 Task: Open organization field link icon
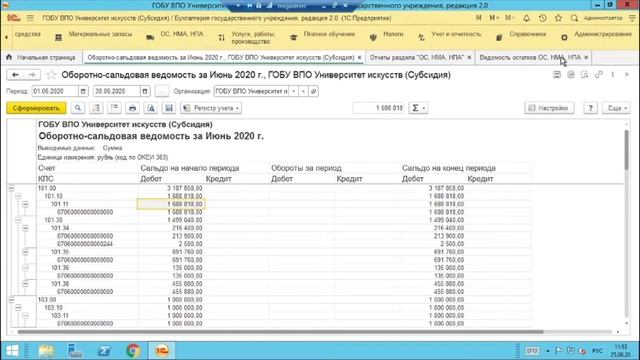click(x=313, y=91)
